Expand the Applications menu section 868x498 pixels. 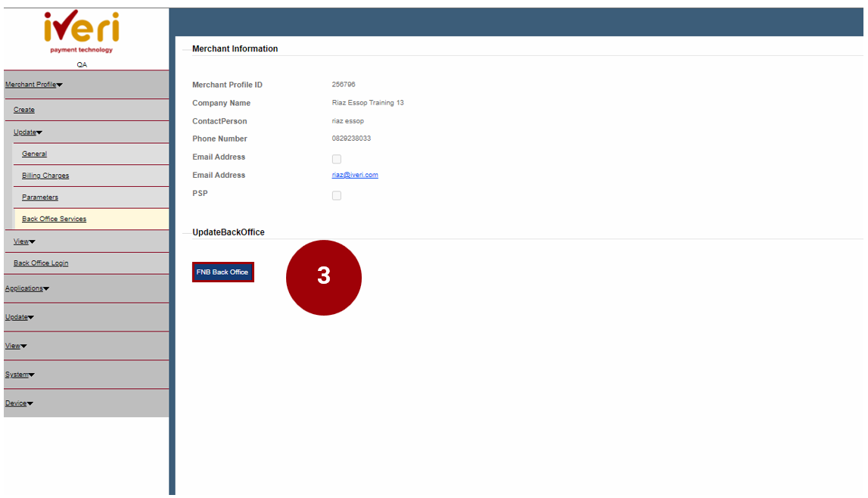(26, 288)
